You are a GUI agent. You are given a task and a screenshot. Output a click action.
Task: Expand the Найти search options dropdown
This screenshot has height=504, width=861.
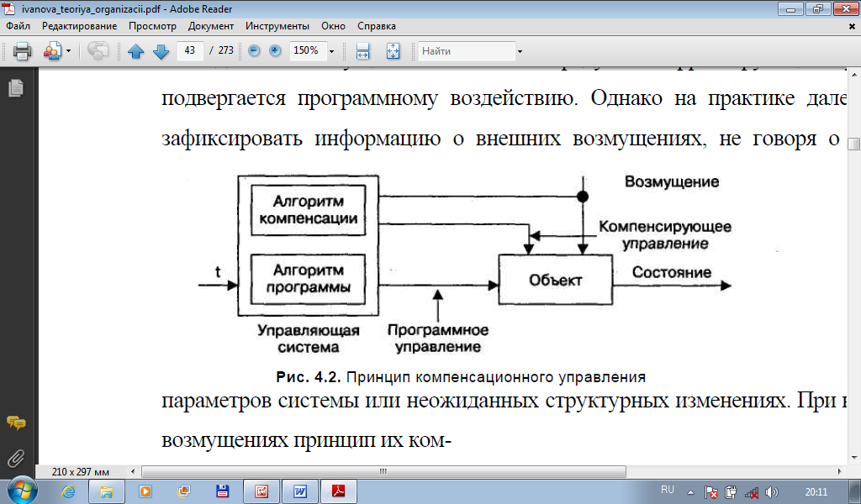(x=520, y=51)
